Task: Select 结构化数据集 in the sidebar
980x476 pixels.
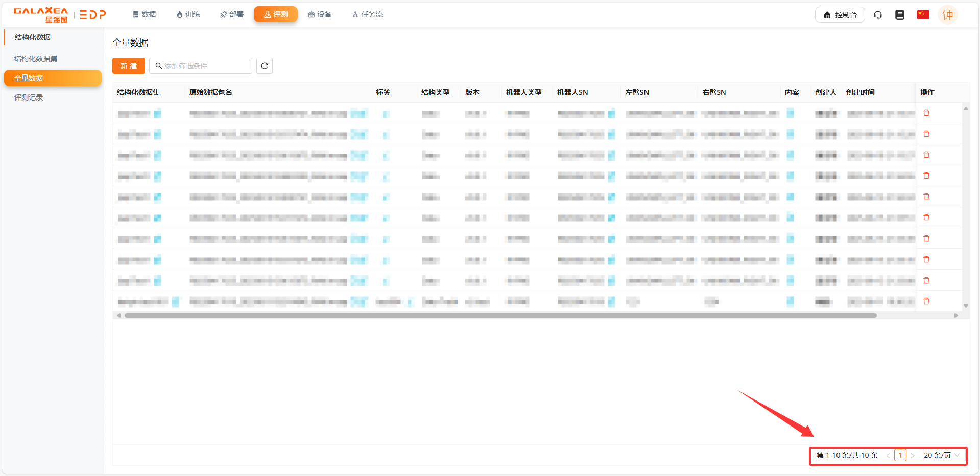Action: tap(36, 59)
